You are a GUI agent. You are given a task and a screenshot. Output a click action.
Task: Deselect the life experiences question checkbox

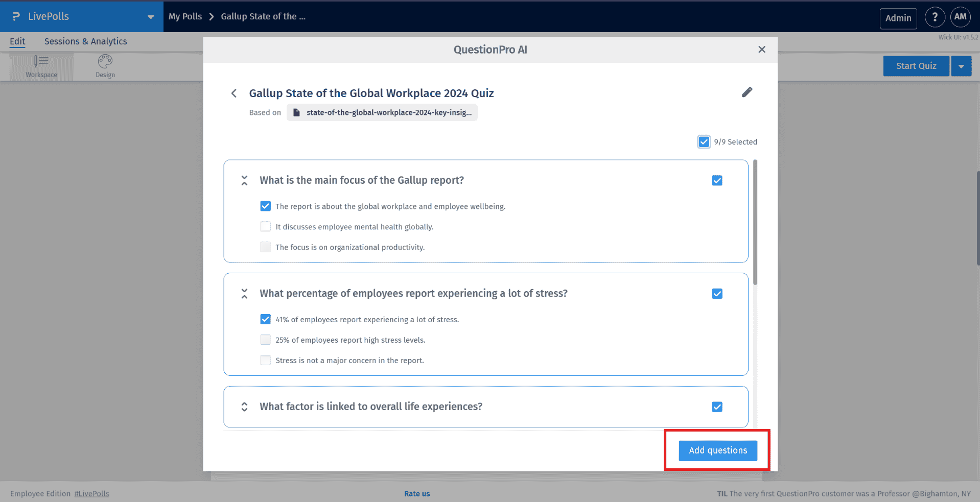click(x=717, y=407)
